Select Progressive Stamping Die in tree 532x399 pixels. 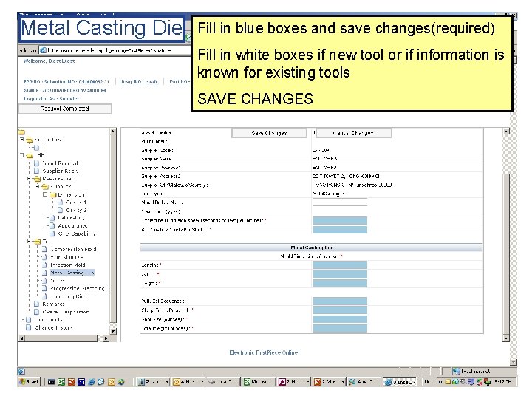click(80, 288)
